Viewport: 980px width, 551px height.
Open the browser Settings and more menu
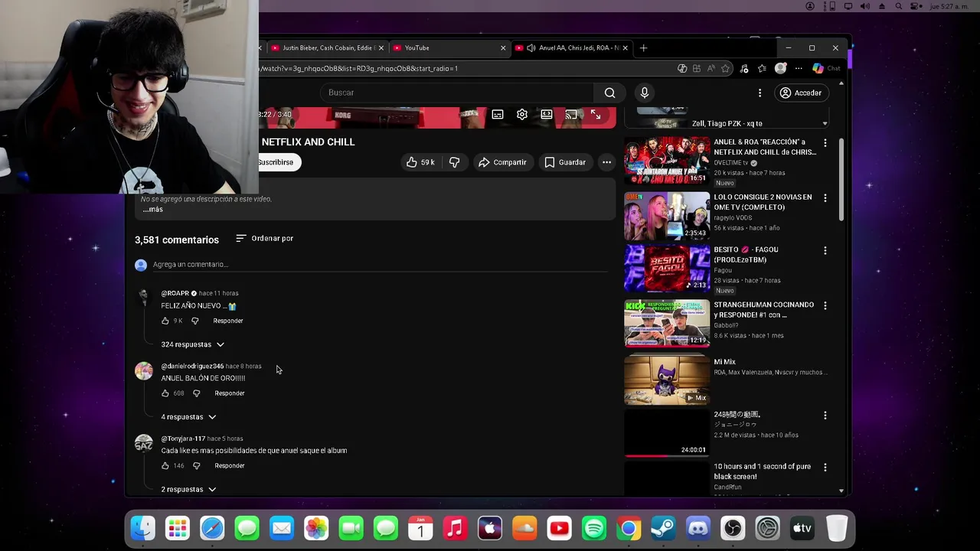tap(799, 68)
